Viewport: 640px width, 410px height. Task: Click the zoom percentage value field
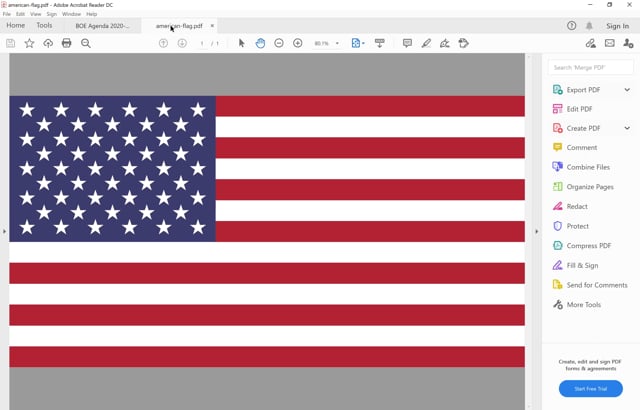coord(322,43)
